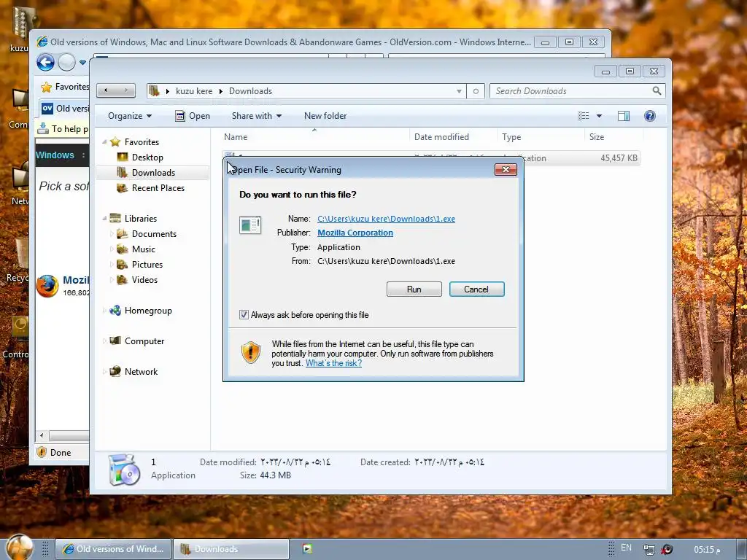Image resolution: width=747 pixels, height=560 pixels.
Task: Open Music library in navigation pane
Action: [144, 249]
